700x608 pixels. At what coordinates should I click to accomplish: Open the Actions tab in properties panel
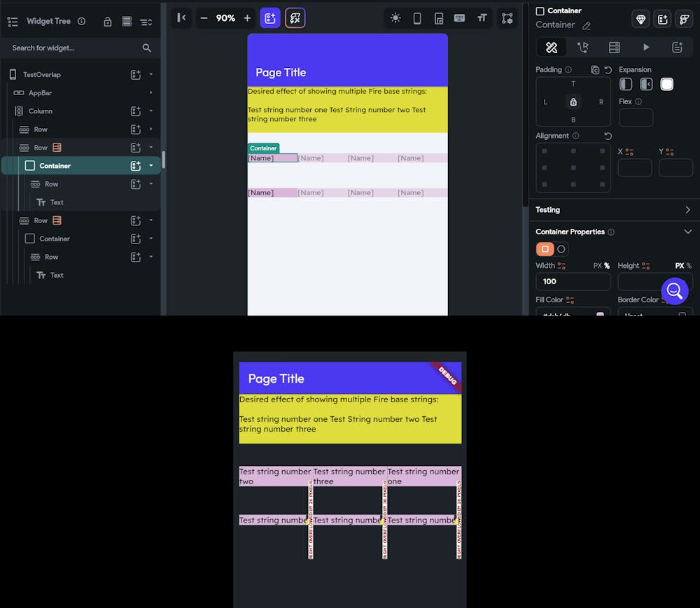tap(582, 48)
